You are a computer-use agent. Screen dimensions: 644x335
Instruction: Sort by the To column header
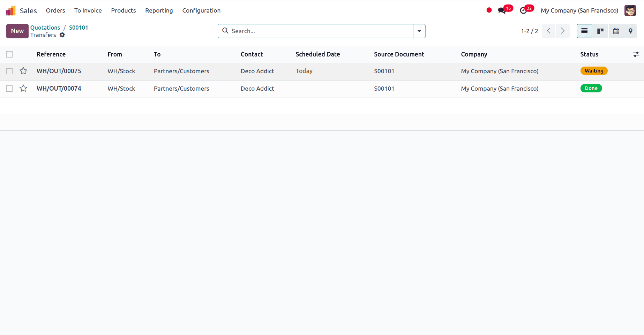(157, 54)
